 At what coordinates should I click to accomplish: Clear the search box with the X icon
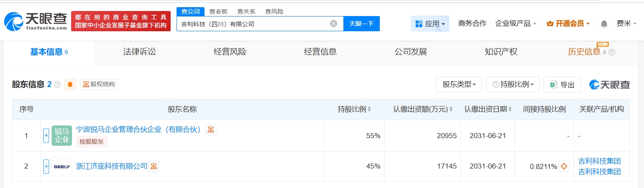(x=334, y=24)
